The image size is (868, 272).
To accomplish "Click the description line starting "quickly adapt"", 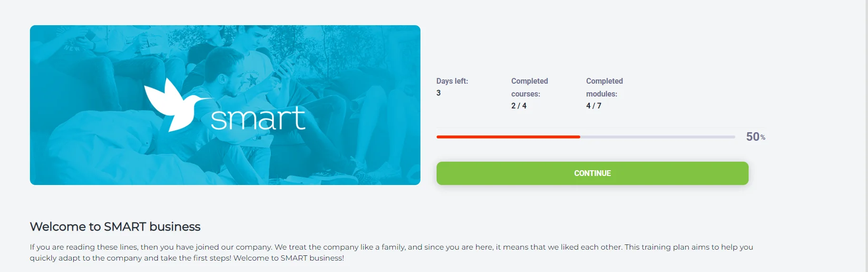I will [x=186, y=258].
